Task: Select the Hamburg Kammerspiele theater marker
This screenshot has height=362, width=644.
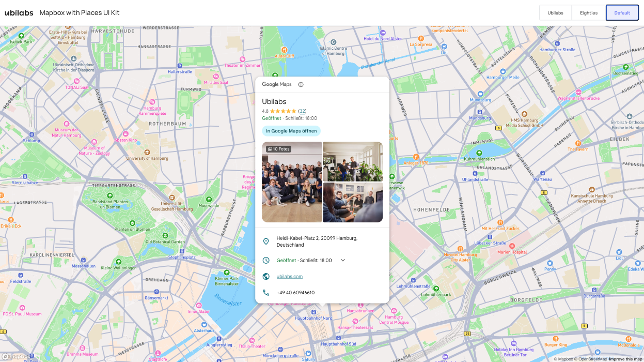Action: point(152,102)
